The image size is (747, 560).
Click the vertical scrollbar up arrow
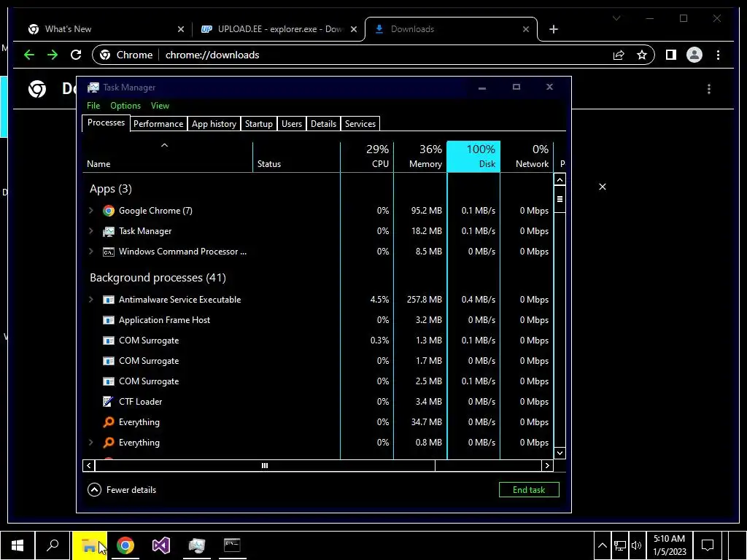click(560, 179)
